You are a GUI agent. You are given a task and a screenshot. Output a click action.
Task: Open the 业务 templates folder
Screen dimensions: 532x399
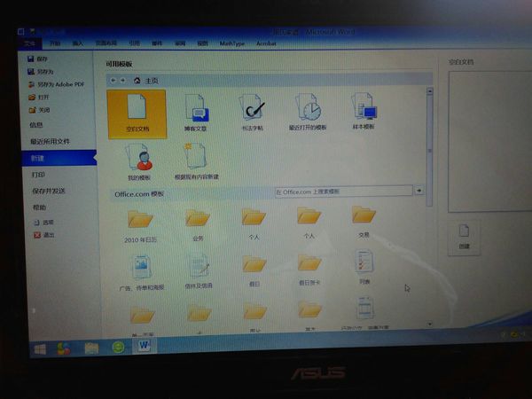(x=198, y=225)
